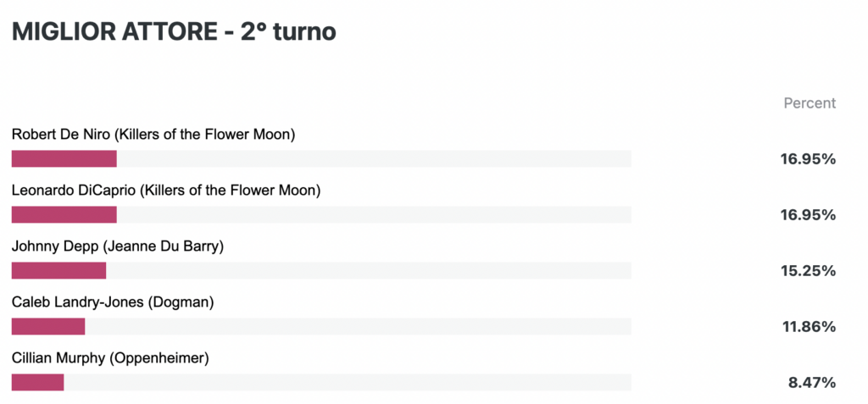Image resolution: width=868 pixels, height=404 pixels.
Task: Select the Cillian Murphy (Oppenheimer) label
Action: pyautogui.click(x=110, y=358)
